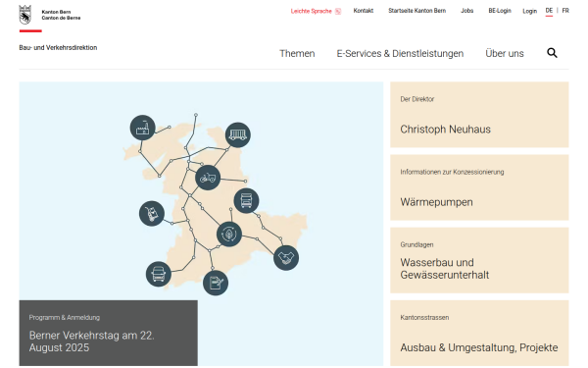Open the Wärmepumpen card
Image resolution: width=588 pixels, height=368 pixels.
[479, 187]
